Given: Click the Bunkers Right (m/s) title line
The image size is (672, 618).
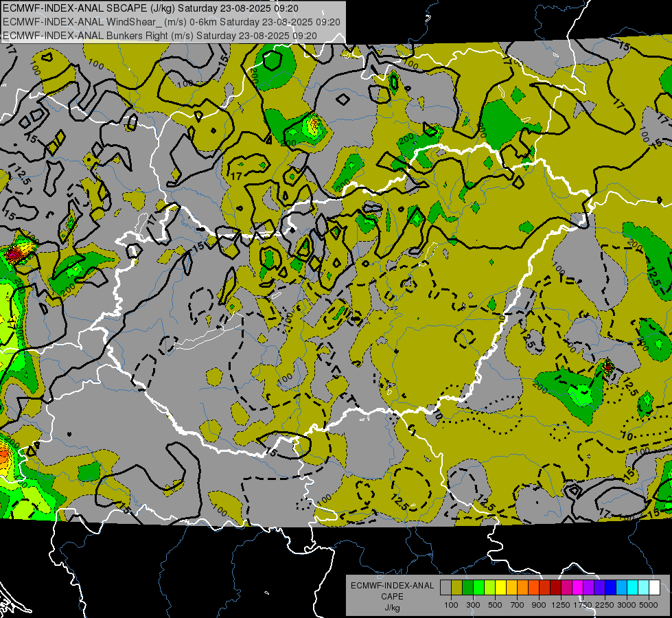Looking at the screenshot, I should pos(160,36).
